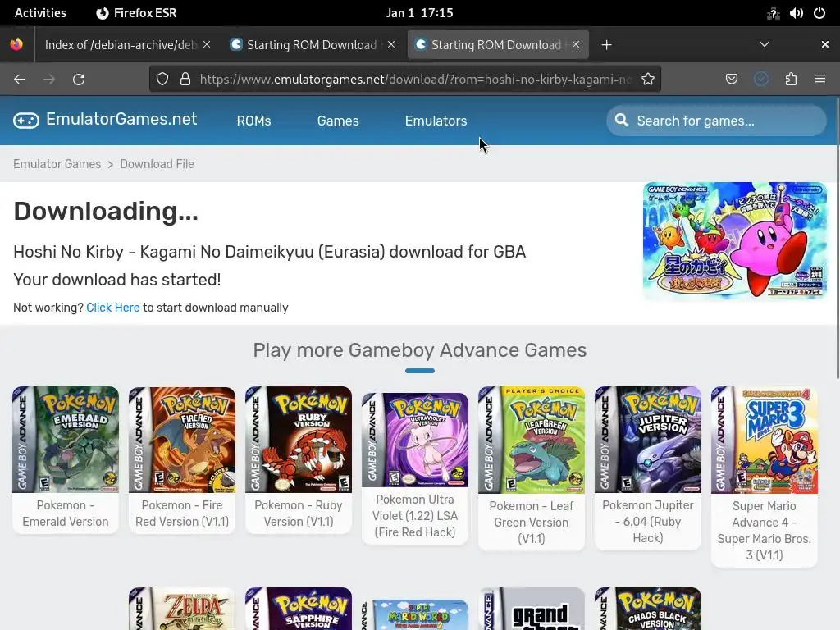Click the 'Pokemon - Ruby Version (V1.1)' title
Image resolution: width=840 pixels, height=630 pixels.
point(299,514)
